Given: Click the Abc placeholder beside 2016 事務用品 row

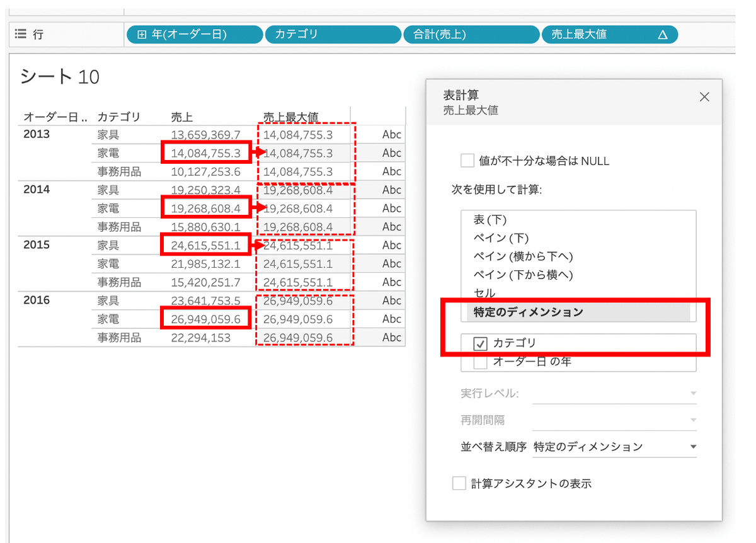Looking at the screenshot, I should click(391, 337).
